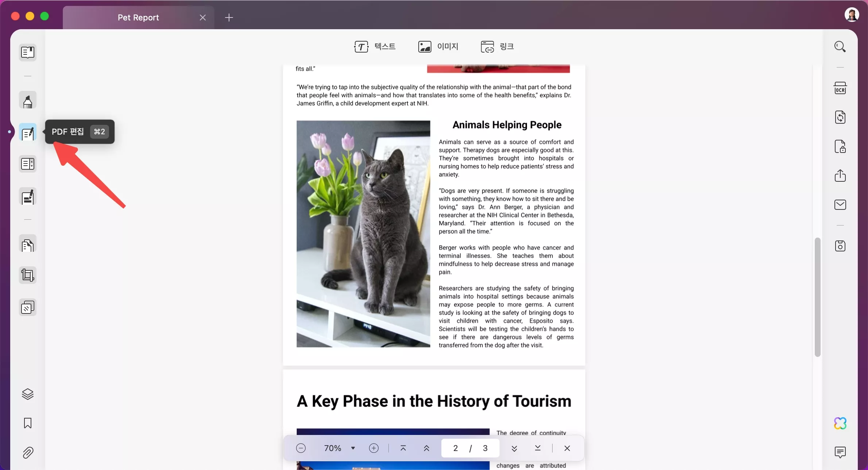Image resolution: width=868 pixels, height=470 pixels.
Task: Share the document via share icon
Action: click(840, 176)
